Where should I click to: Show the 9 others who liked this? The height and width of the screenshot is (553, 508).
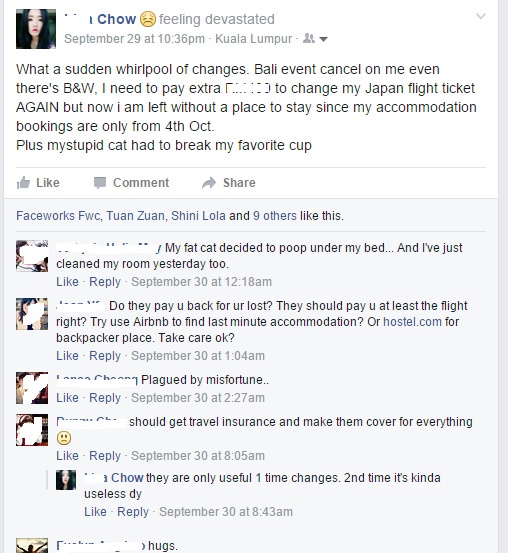[x=275, y=215]
